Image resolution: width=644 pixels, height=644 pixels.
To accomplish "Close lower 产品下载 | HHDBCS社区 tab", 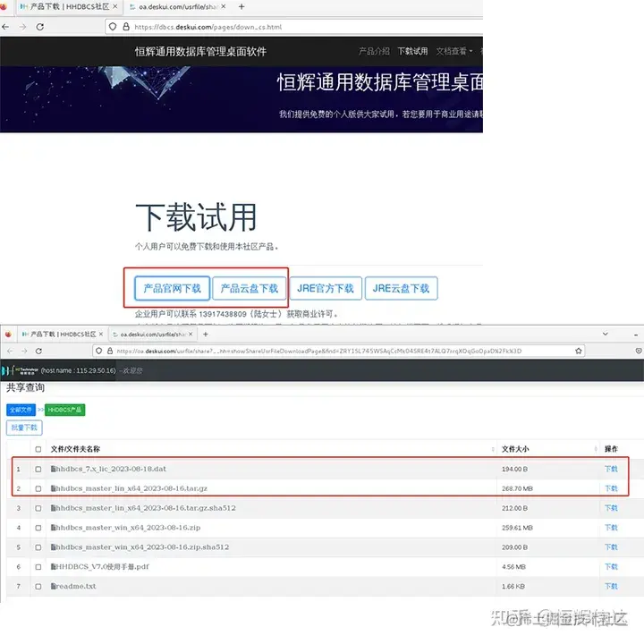I will (100, 335).
